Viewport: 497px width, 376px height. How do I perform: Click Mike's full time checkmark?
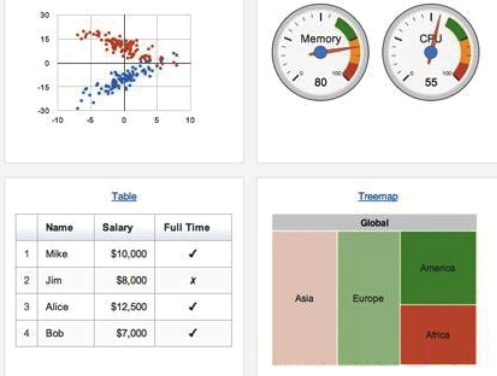pyautogui.click(x=193, y=254)
